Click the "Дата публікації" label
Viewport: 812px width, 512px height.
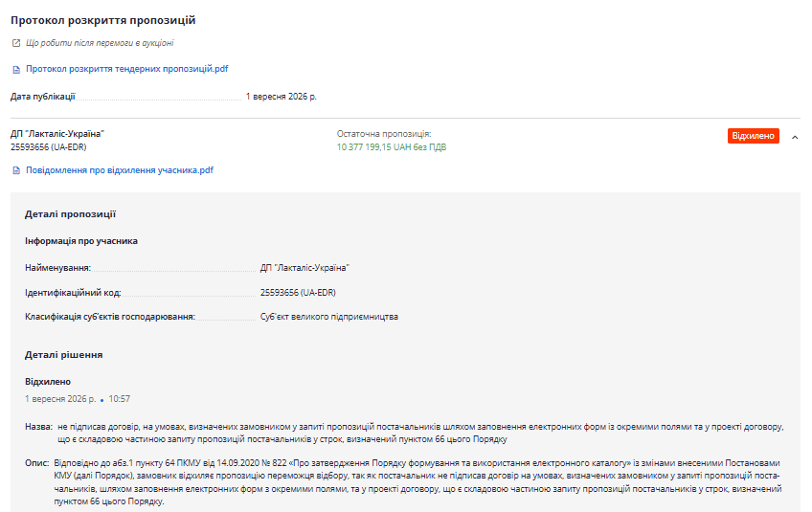(43, 97)
